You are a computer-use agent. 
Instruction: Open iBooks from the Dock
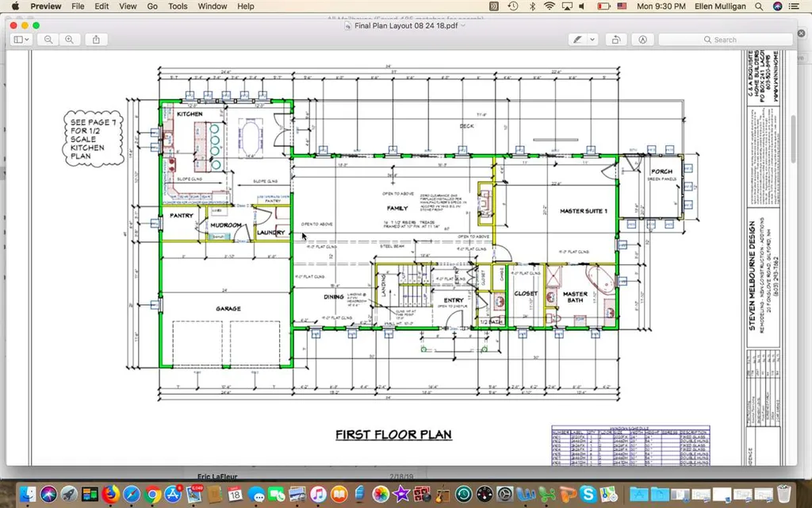tap(339, 494)
